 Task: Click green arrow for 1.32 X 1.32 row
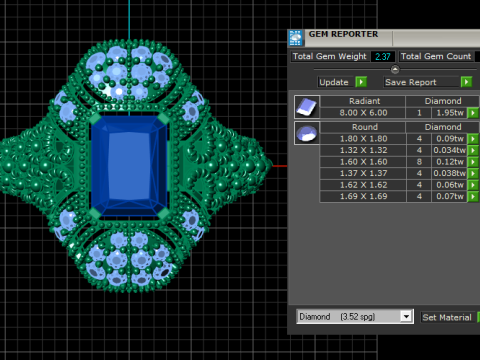(x=473, y=150)
